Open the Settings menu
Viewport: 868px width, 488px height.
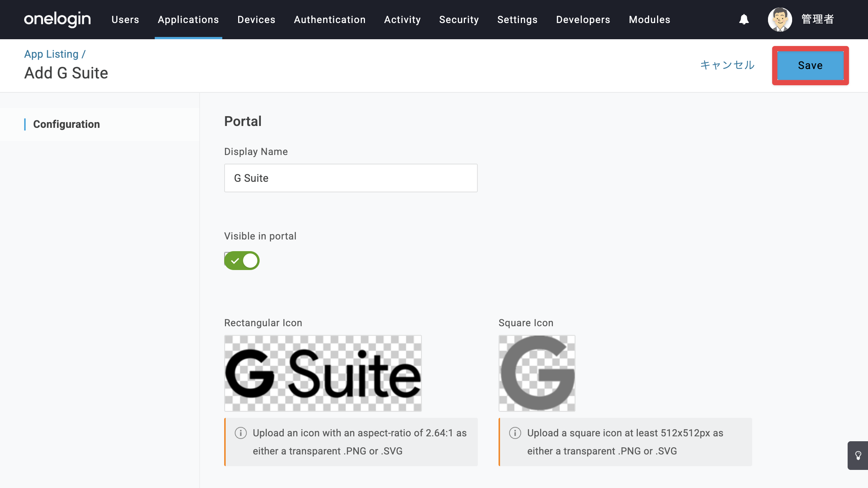coord(517,20)
